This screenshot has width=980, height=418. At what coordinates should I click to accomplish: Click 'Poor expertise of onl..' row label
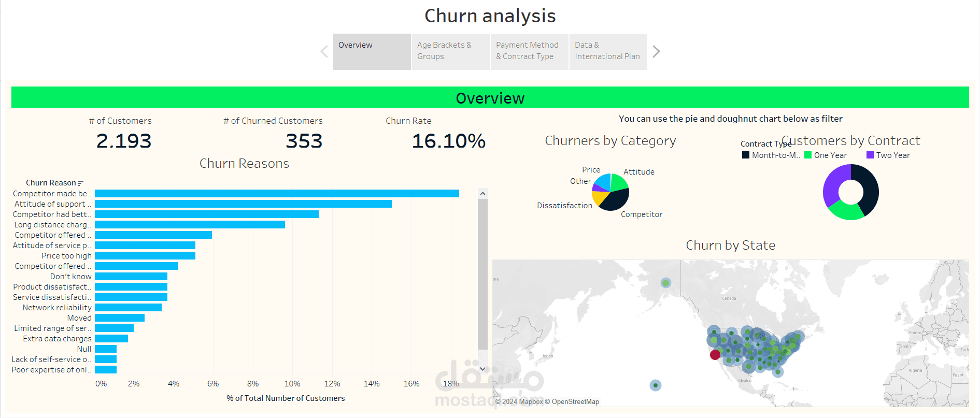51,370
